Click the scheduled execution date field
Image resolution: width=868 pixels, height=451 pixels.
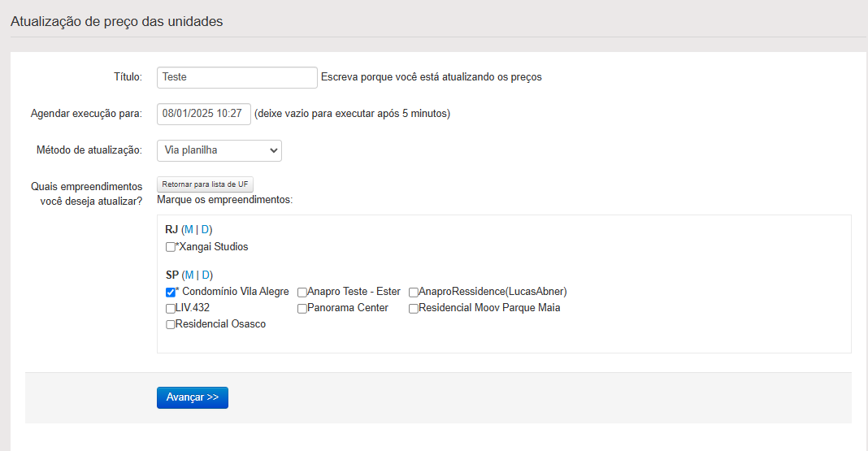point(203,114)
